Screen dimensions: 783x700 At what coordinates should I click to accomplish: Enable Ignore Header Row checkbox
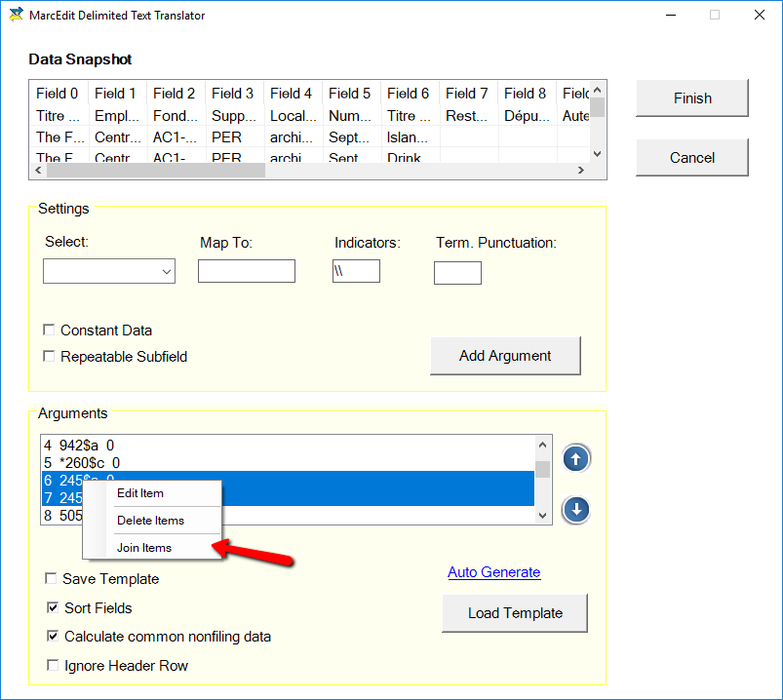[x=53, y=665]
